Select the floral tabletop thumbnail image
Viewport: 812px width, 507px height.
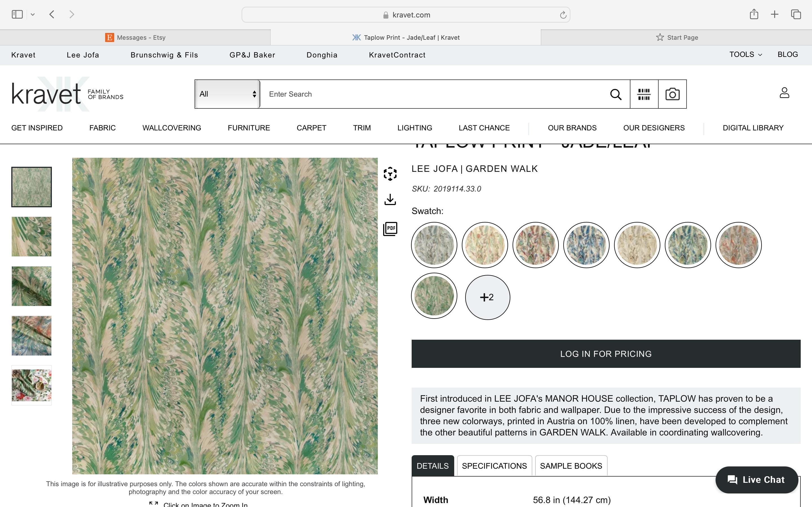32,385
